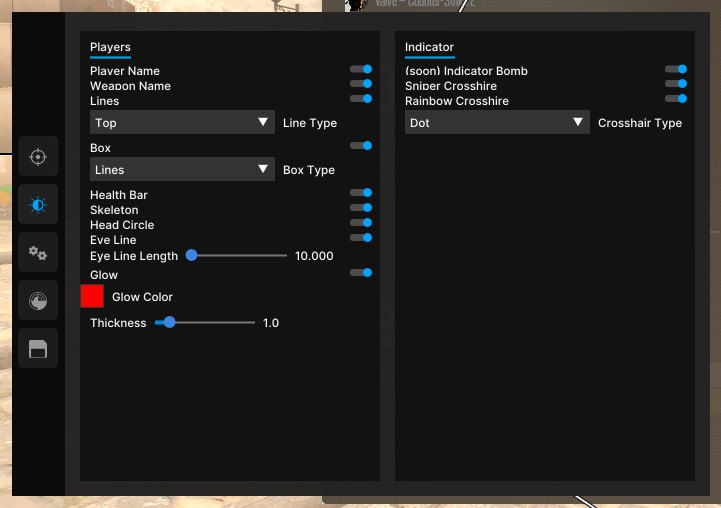Disable the Weapon Name toggle
Viewport: 721px width, 508px height.
[361, 84]
